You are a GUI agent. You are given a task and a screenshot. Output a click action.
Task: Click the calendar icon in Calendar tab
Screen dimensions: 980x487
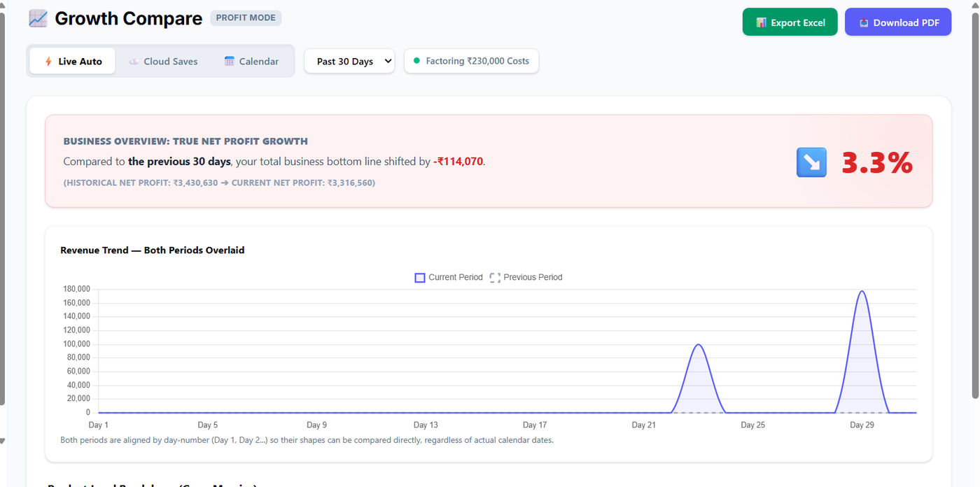(x=229, y=62)
